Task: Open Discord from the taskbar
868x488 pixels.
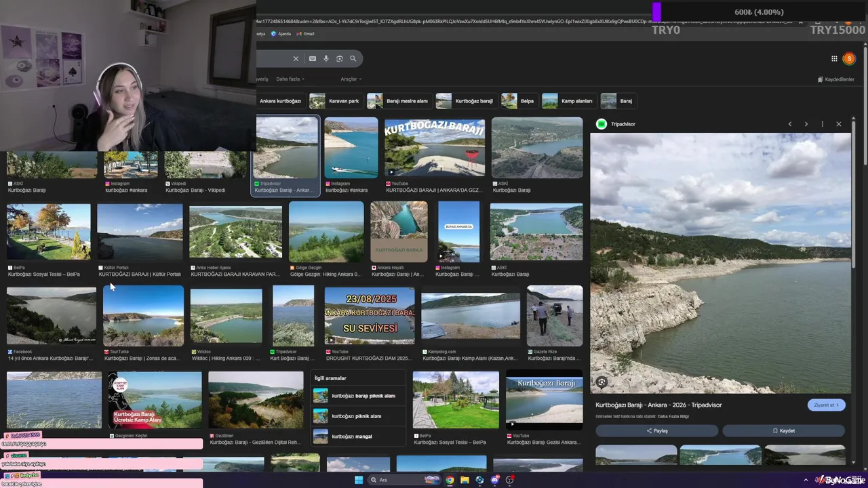Action: pos(495,480)
